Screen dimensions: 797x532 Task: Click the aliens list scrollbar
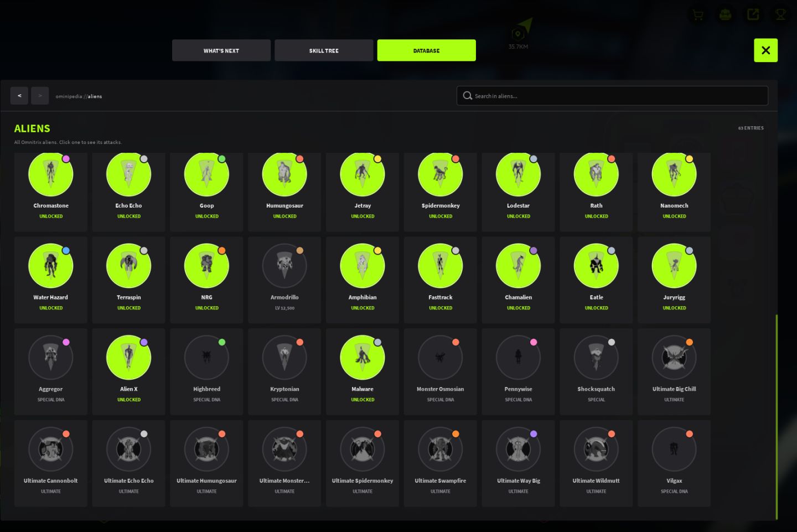point(777,417)
